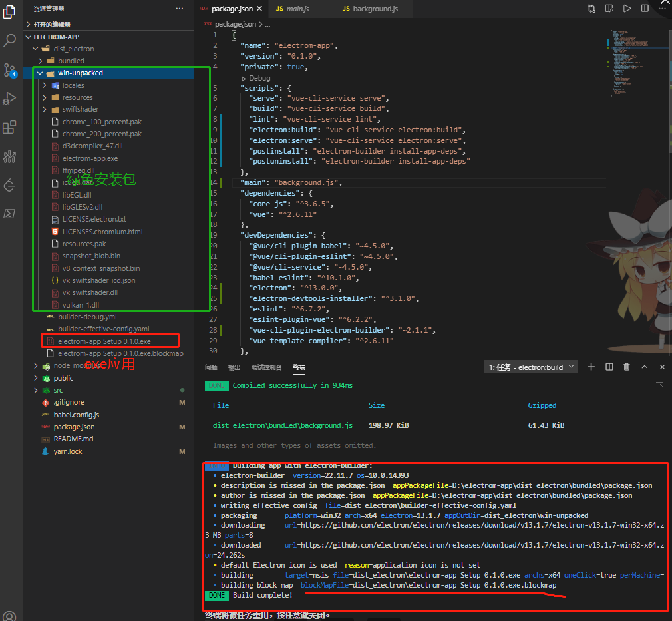
Task: Expand the src folder
Action: point(109,390)
